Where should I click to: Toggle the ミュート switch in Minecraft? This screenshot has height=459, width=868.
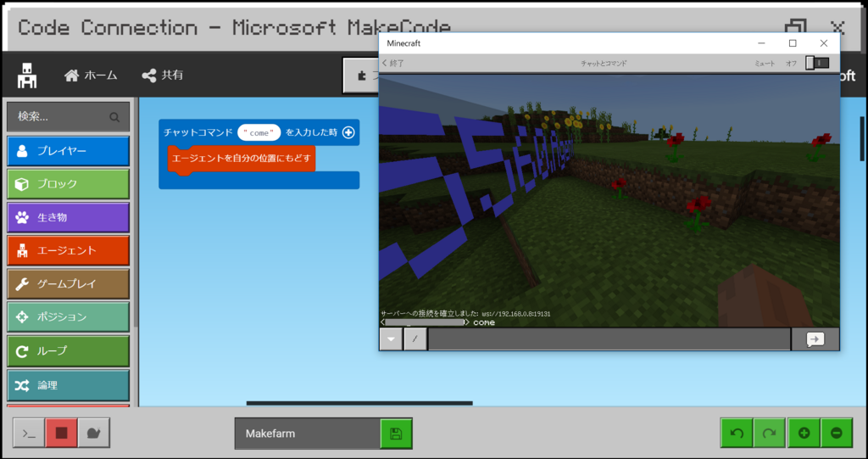[x=817, y=63]
